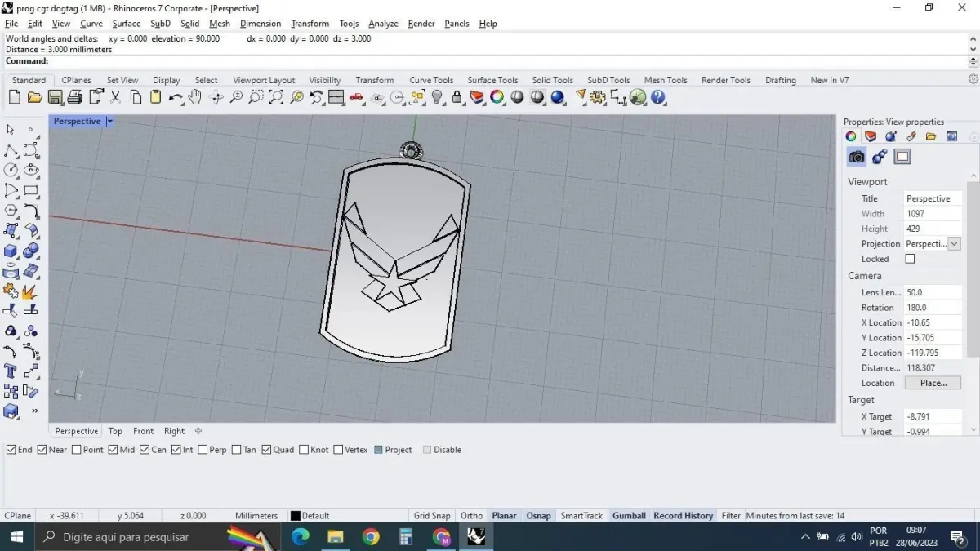Screen dimensions: 980x551
Task: Enable the Point osnap checkbox
Action: tap(77, 450)
